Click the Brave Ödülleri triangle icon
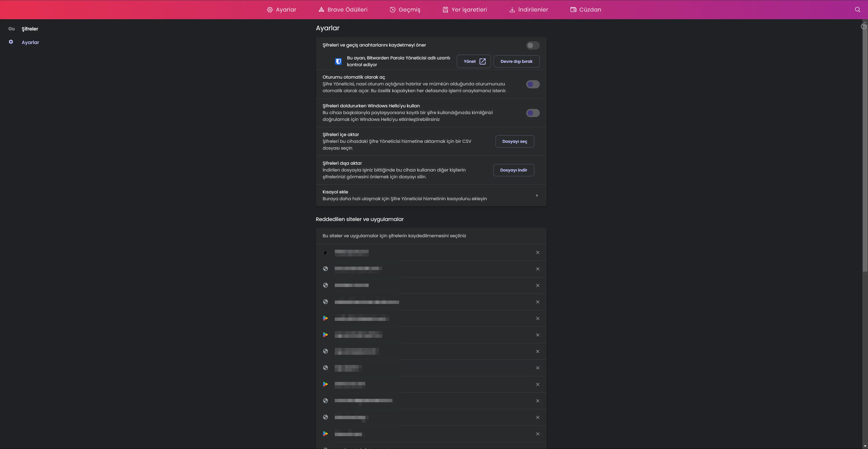This screenshot has width=868, height=449. 321,9
